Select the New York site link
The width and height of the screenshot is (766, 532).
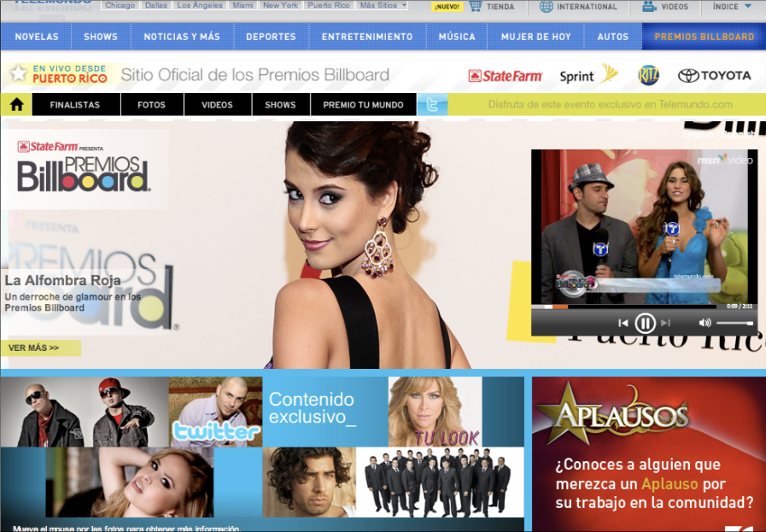(x=280, y=5)
